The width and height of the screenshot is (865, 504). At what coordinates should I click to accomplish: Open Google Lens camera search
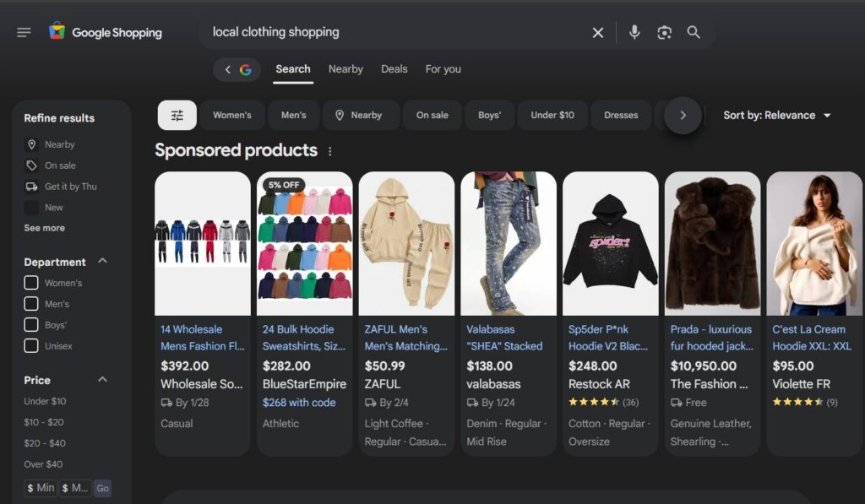(x=664, y=32)
